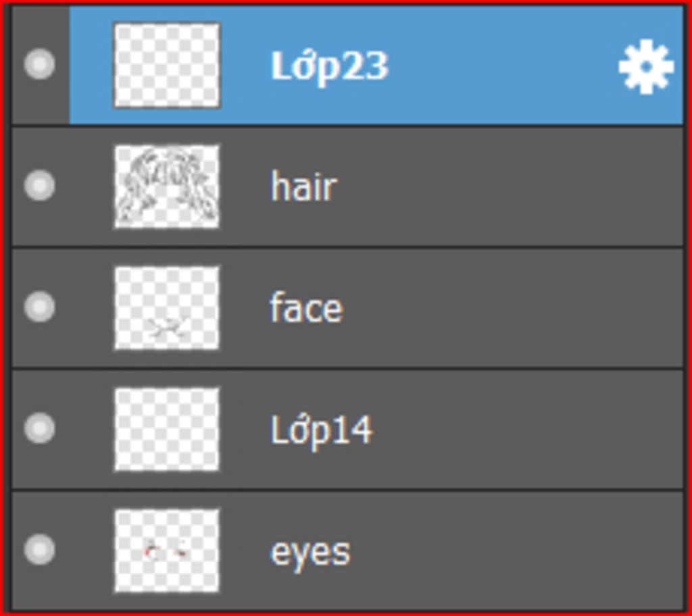Hide the hair layer
692x616 pixels.
[39, 185]
